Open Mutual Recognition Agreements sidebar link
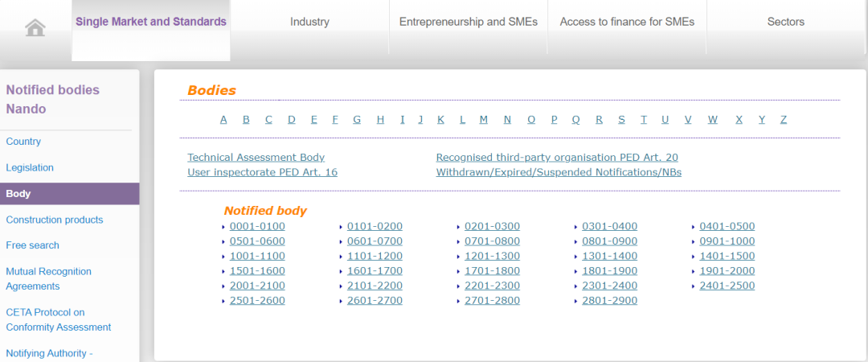The image size is (868, 362). 49,278
